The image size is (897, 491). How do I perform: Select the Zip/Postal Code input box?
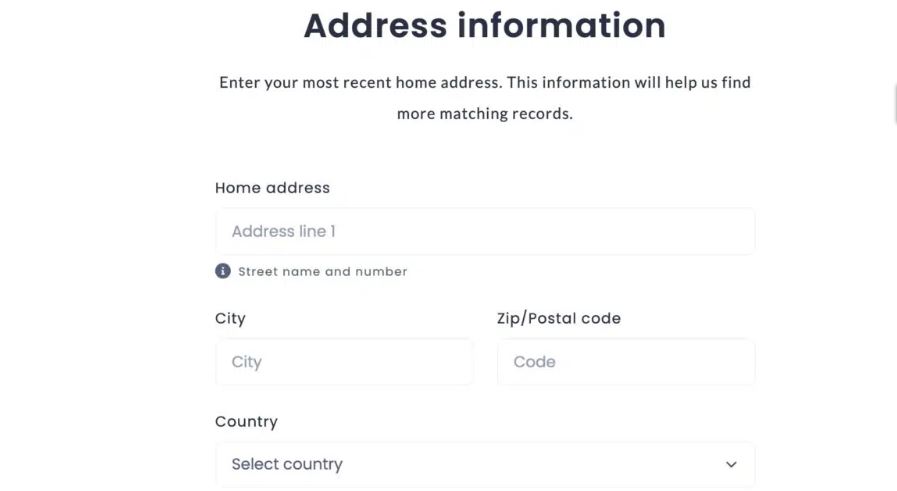(626, 362)
